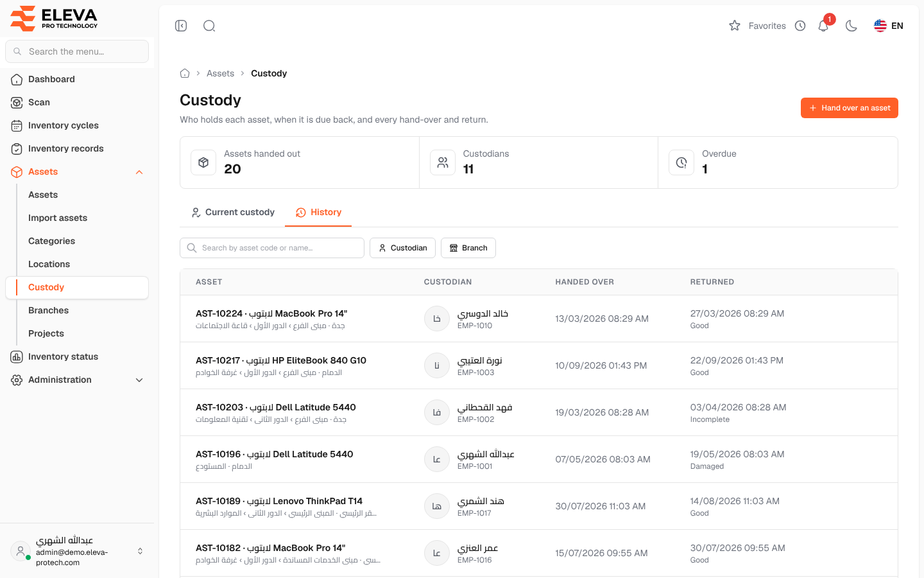Screen dimensions: 924x578
Task: Click the Custodians people icon
Action: click(x=443, y=162)
